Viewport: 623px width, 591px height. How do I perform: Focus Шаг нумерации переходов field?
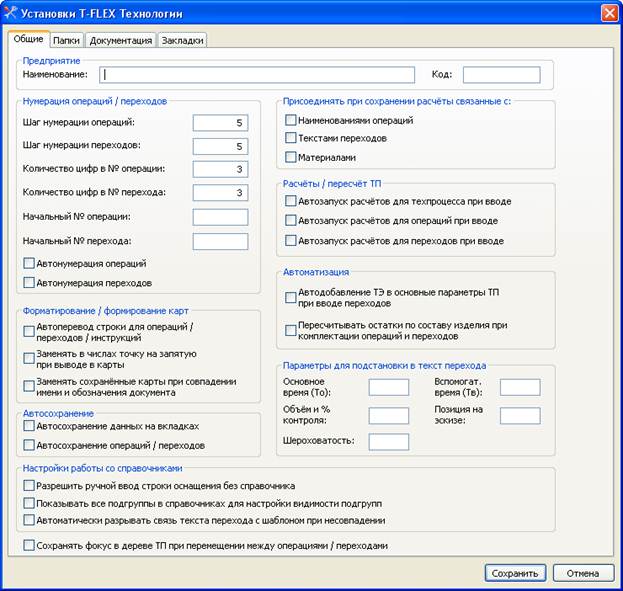point(221,146)
